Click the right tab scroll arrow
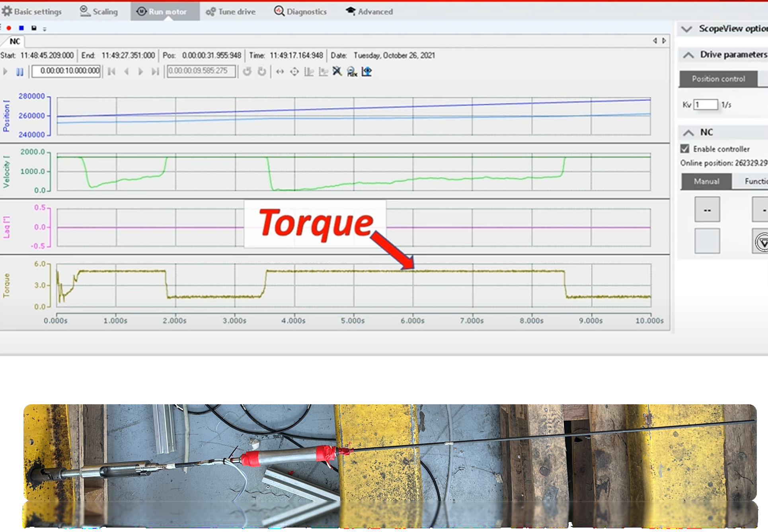 coord(664,41)
